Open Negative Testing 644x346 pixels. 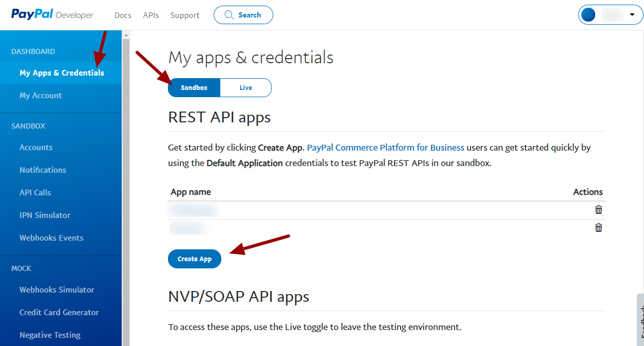(50, 335)
